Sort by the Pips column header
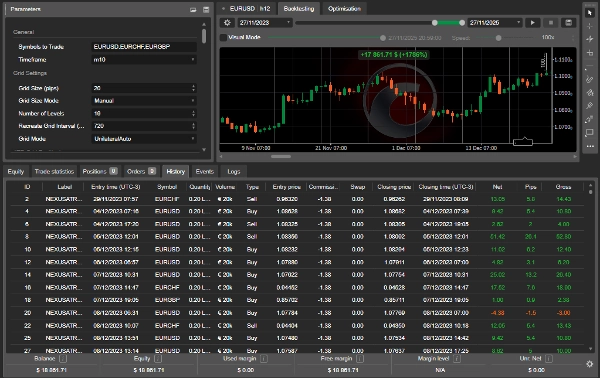 530,187
